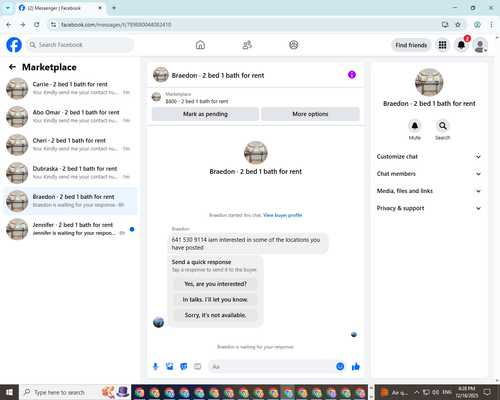Open the View buyer profile link
This screenshot has width=500, height=400.
click(283, 215)
